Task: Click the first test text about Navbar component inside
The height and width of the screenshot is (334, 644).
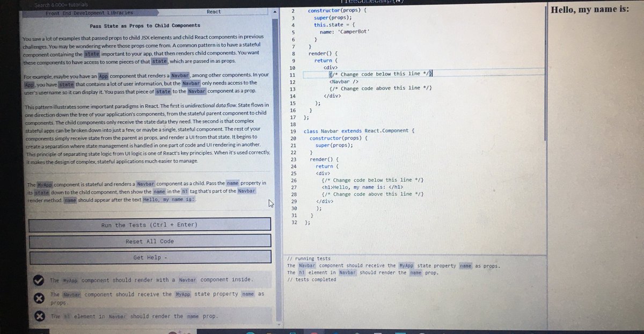Action: (151, 280)
